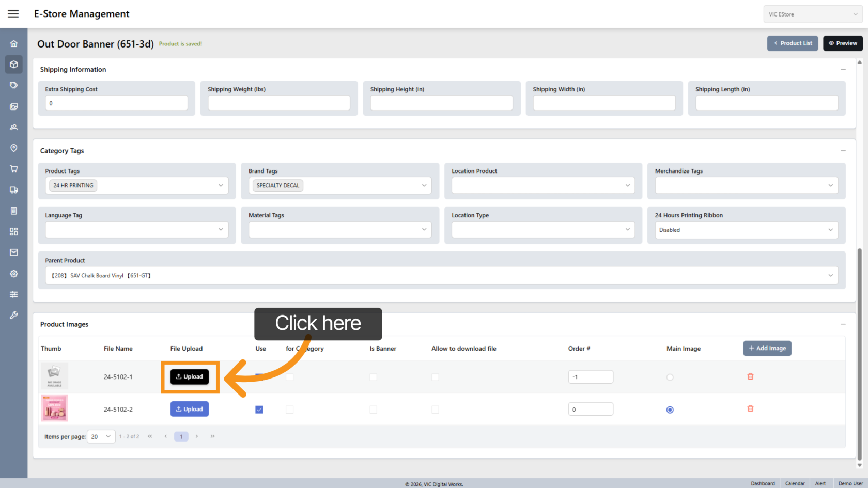This screenshot has height=488, width=868.
Task: Open the VIC EStore store selector
Action: pos(812,14)
